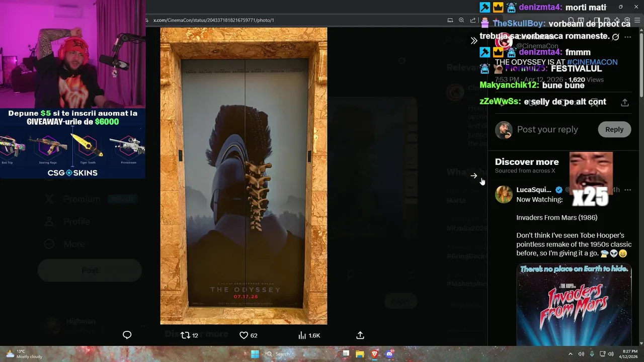
Task: Collapse the sidebar with the double chevron
Action: pyautogui.click(x=473, y=41)
